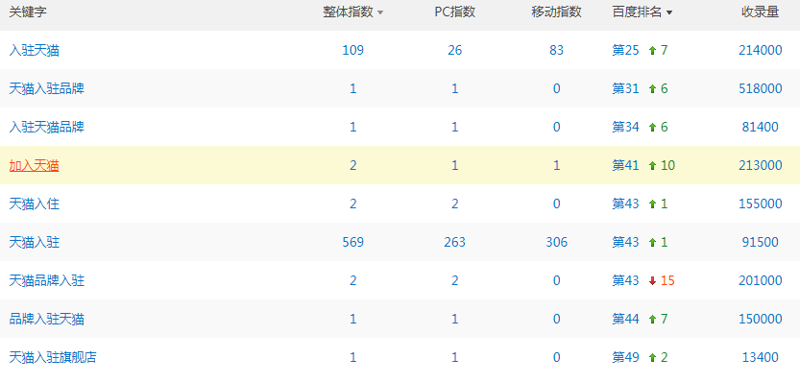Click rank 第34 for 入驻天猫品牌

[x=626, y=127]
